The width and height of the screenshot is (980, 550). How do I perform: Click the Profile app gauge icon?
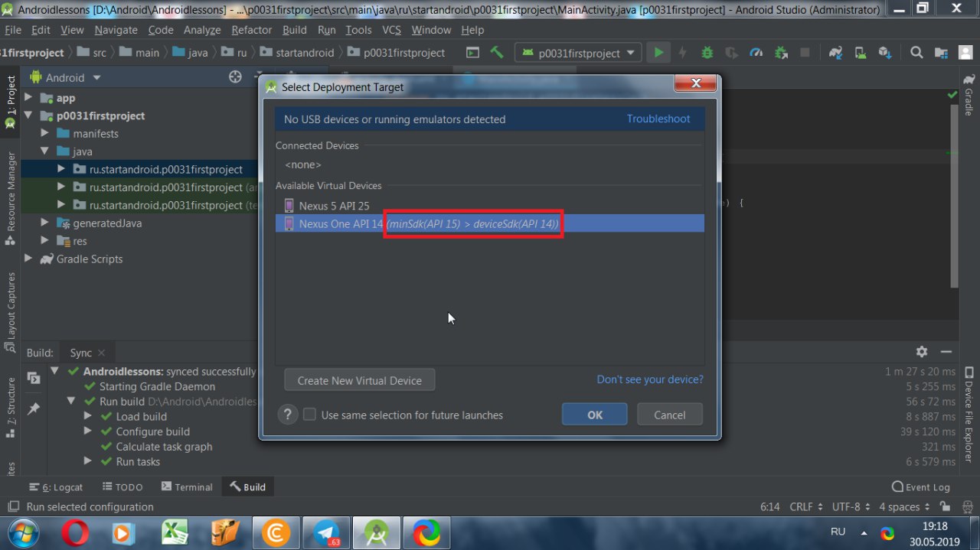click(x=756, y=53)
